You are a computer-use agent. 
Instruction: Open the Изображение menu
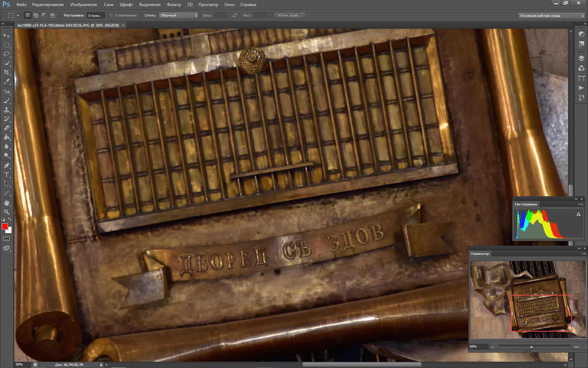pyautogui.click(x=84, y=5)
